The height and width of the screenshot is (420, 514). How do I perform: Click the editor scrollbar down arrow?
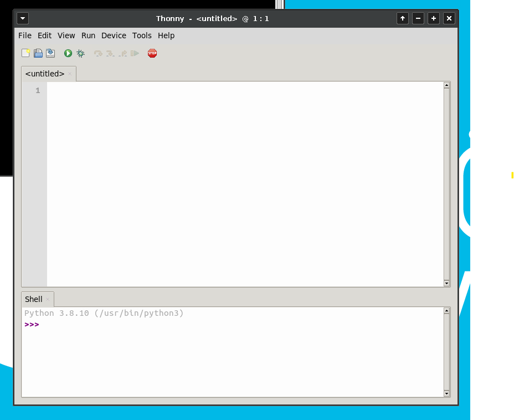coord(446,283)
